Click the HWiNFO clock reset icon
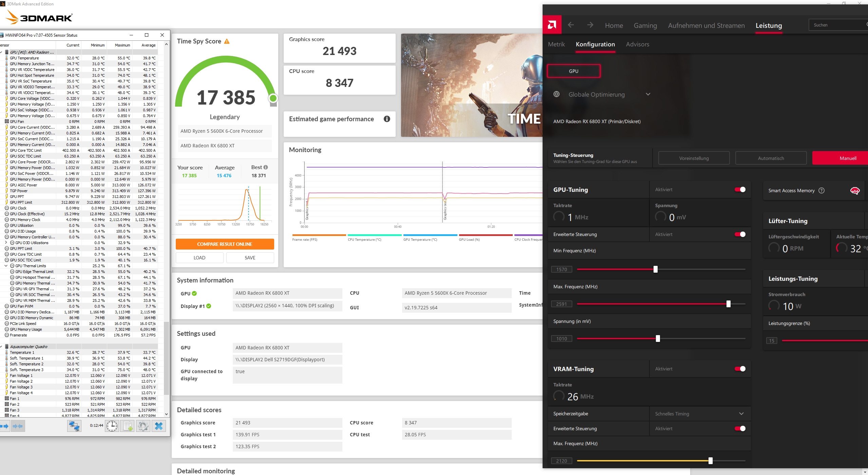This screenshot has height=475, width=868. pyautogui.click(x=112, y=426)
